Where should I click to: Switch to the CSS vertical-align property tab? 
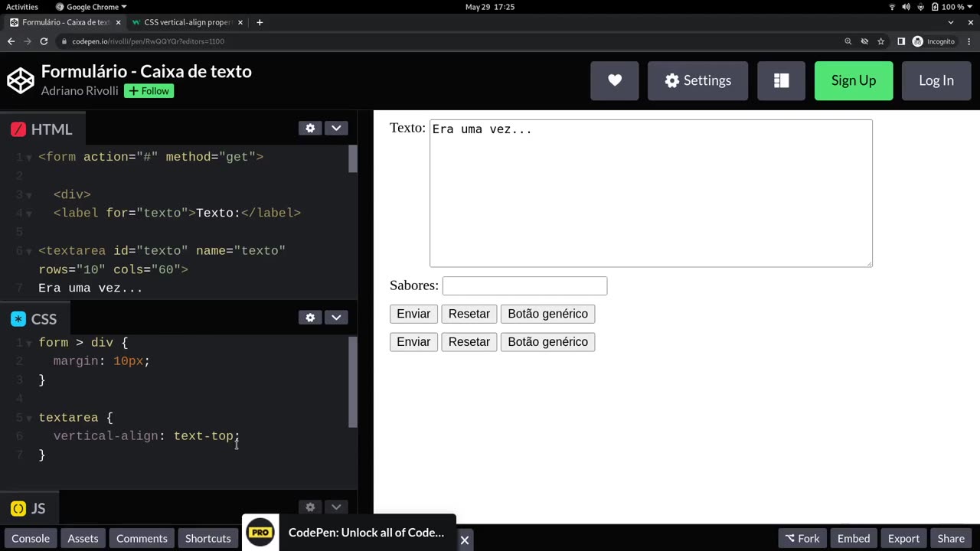pos(188,22)
